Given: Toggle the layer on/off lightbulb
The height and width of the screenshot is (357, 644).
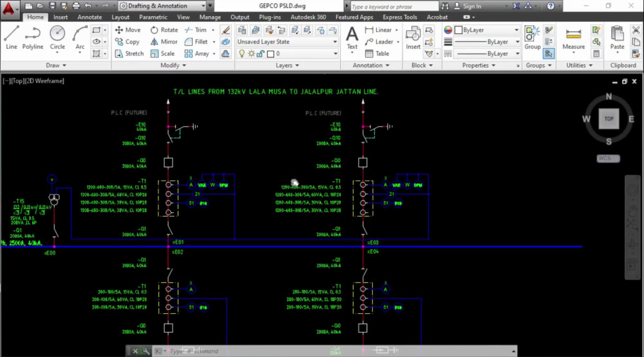Looking at the screenshot, I should (242, 54).
